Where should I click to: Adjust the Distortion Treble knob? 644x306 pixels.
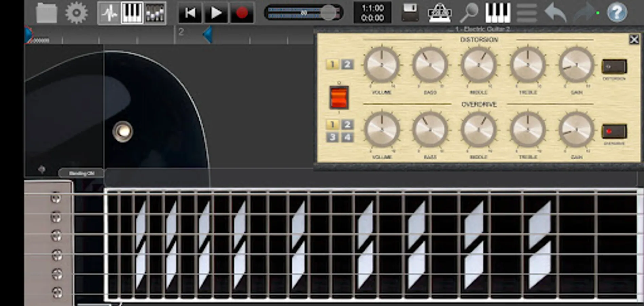(528, 65)
